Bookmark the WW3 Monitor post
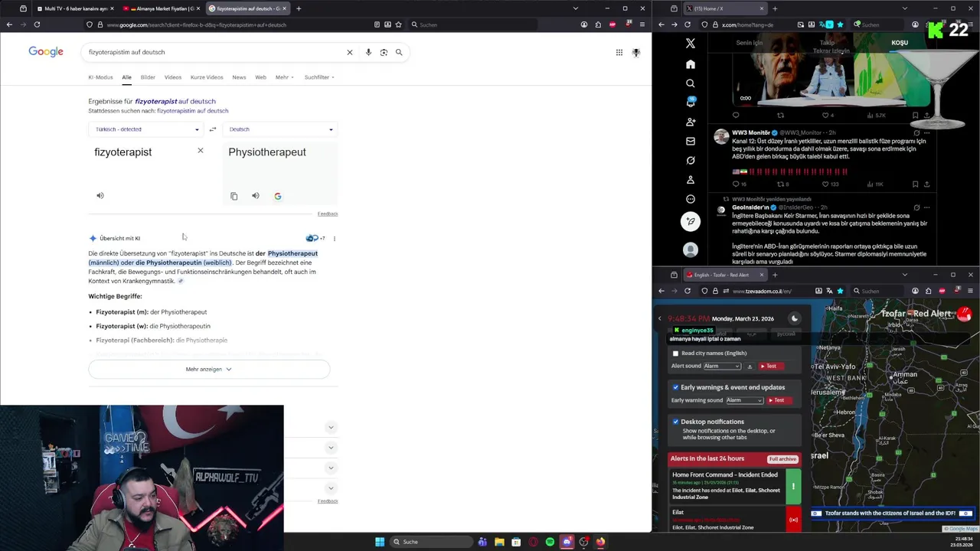Image resolution: width=980 pixels, height=551 pixels. pyautogui.click(x=915, y=184)
